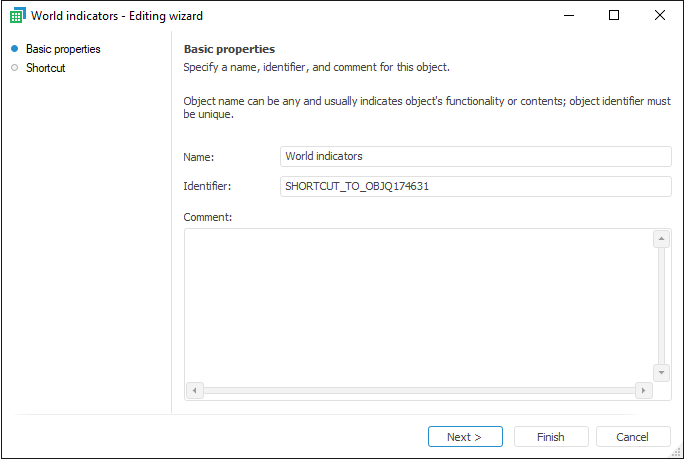Click the Identifier input field
Screen dimensions: 685x459
(x=476, y=187)
